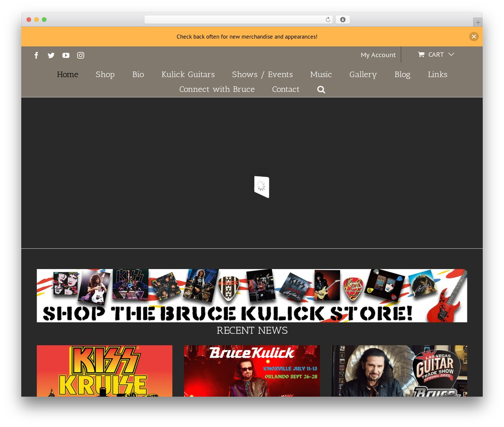Reload page using browser refresh icon
Screen dimensions: 504x427
pos(328,20)
